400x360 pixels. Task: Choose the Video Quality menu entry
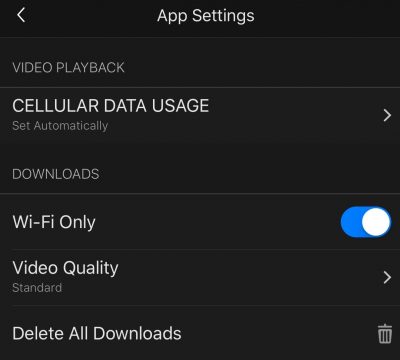200,277
